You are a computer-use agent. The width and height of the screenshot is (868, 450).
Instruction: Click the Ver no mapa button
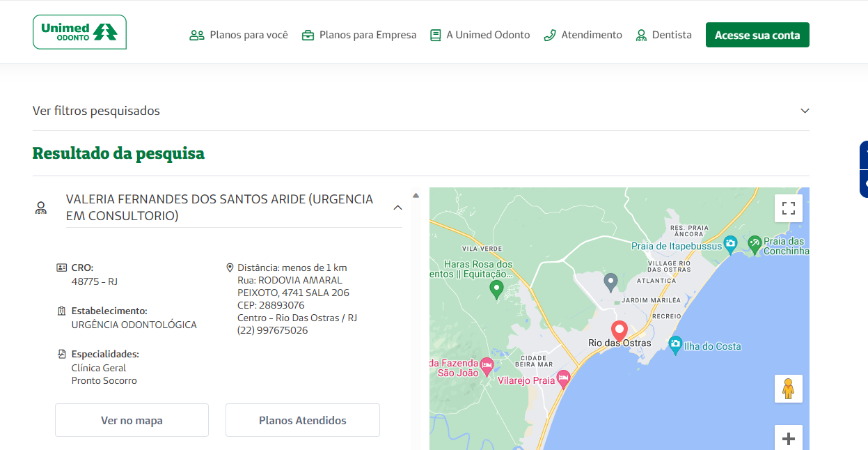coord(132,420)
